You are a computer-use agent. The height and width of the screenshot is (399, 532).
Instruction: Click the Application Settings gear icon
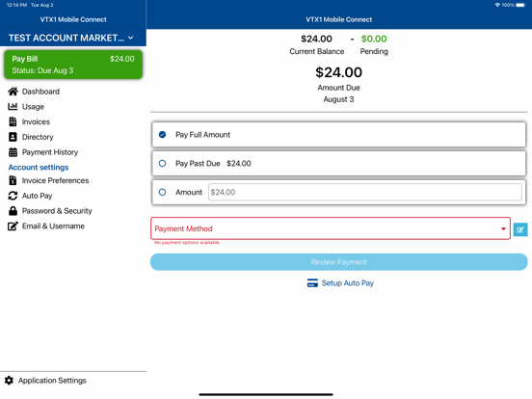(x=10, y=381)
